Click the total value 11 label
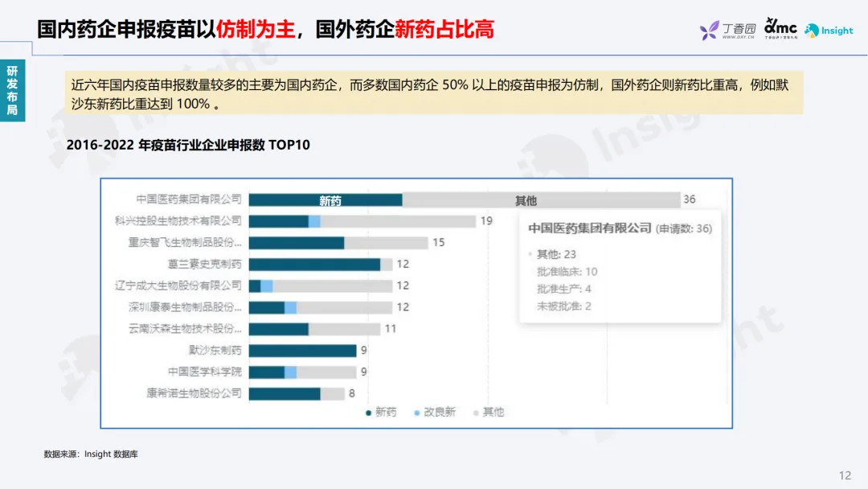The image size is (868, 489). (391, 329)
